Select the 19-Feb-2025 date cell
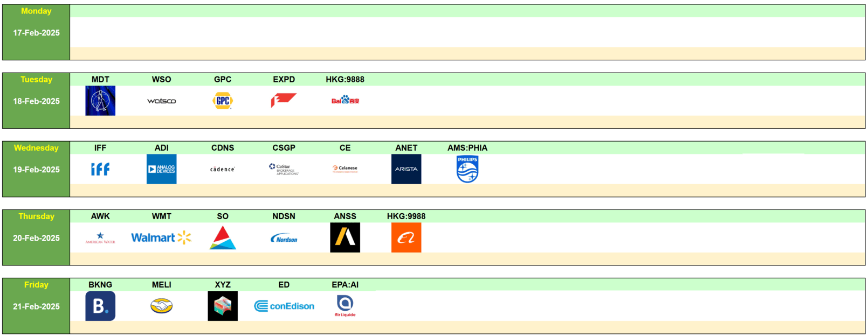868x336 pixels. click(36, 169)
